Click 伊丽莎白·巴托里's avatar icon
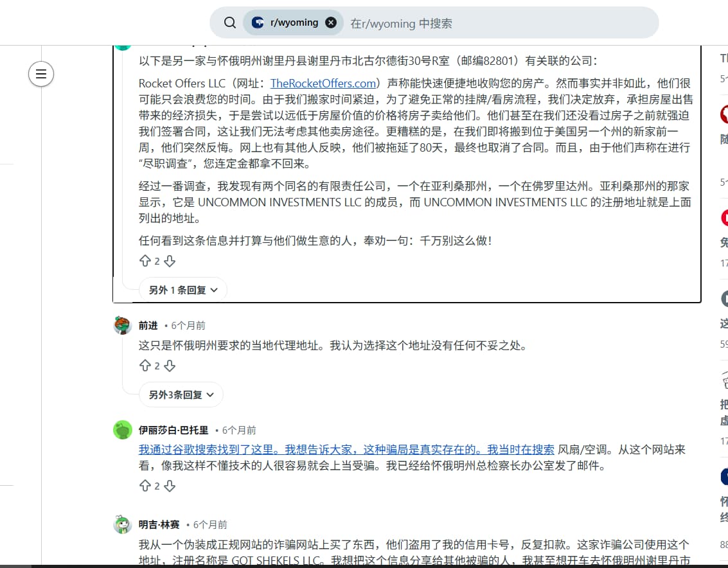Screen dimensions: 728x568 [122, 430]
